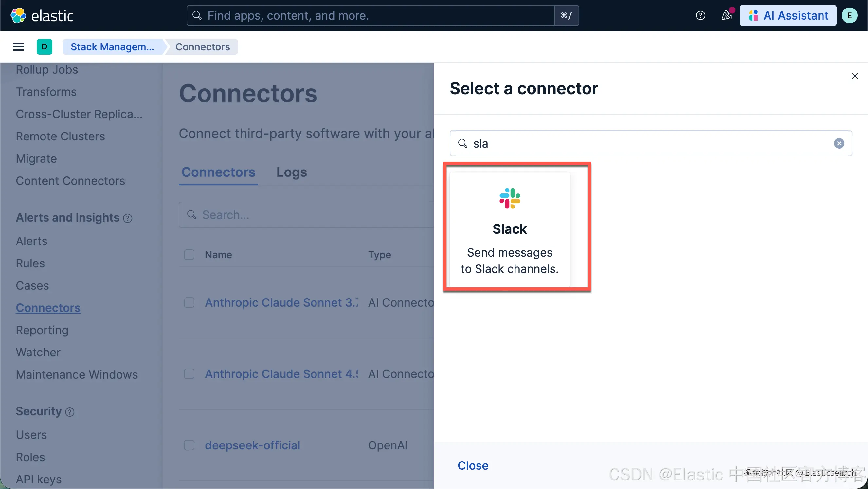Image resolution: width=868 pixels, height=489 pixels.
Task: Check the select-all Name header checkbox
Action: click(189, 255)
